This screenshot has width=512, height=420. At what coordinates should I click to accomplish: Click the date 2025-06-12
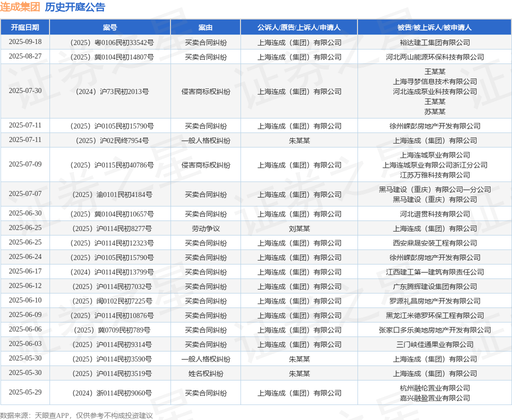25,286
